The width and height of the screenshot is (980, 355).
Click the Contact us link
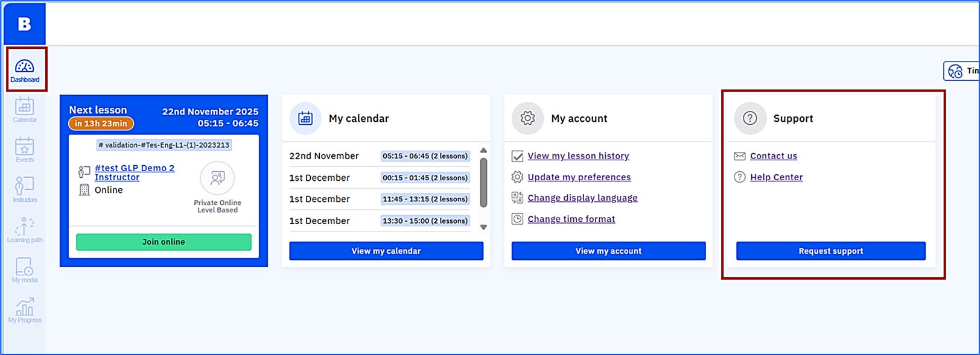(773, 156)
